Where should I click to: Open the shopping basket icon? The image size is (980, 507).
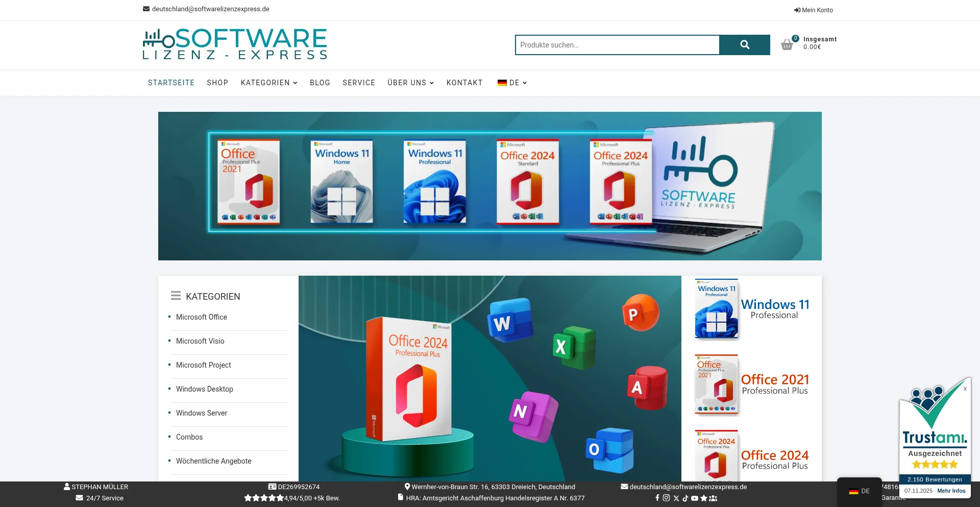click(x=787, y=45)
